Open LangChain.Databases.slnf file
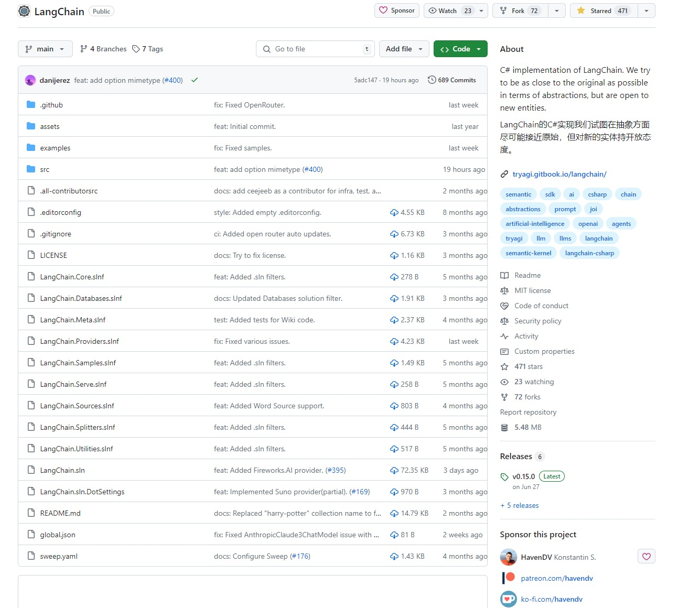The width and height of the screenshot is (700, 608). (81, 298)
